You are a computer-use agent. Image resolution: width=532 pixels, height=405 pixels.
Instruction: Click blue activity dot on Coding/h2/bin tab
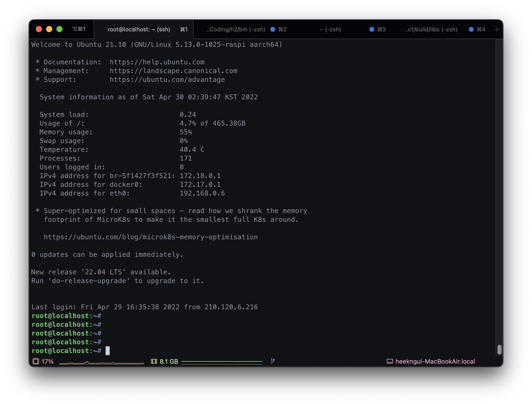click(x=273, y=29)
